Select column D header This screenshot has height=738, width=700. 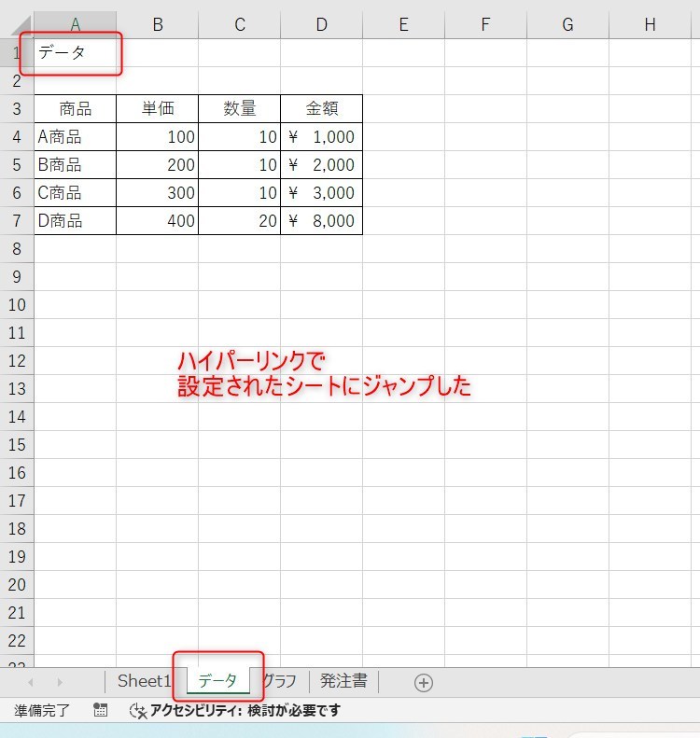click(321, 24)
